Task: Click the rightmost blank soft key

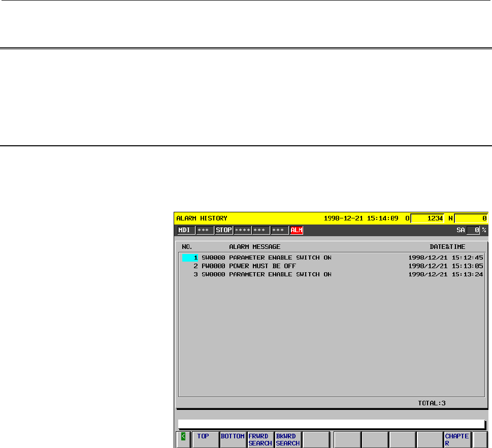Action: pyautogui.click(x=480, y=439)
